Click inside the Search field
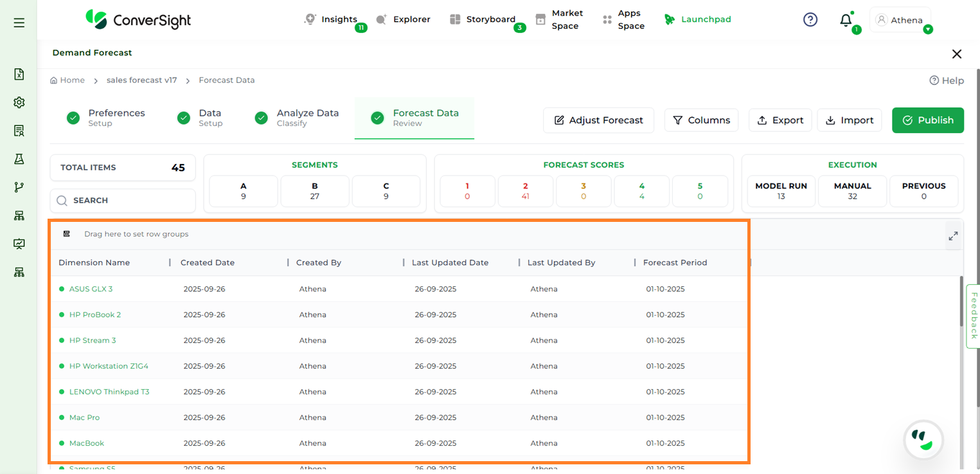This screenshot has height=474, width=980. pyautogui.click(x=122, y=200)
